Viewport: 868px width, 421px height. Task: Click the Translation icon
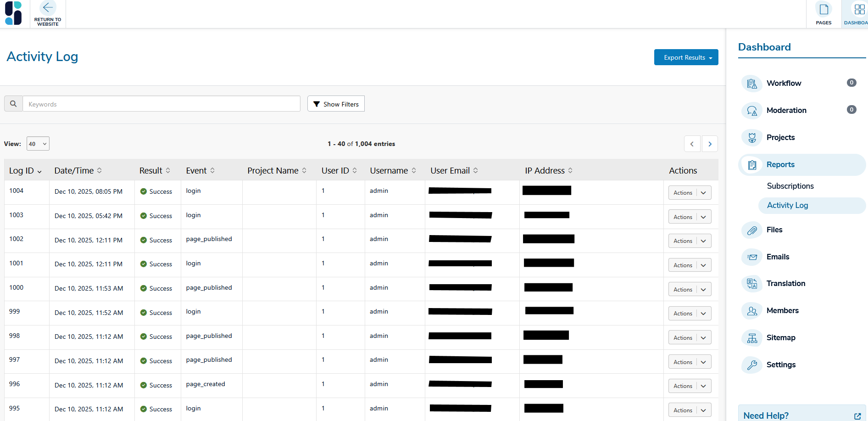tap(752, 284)
